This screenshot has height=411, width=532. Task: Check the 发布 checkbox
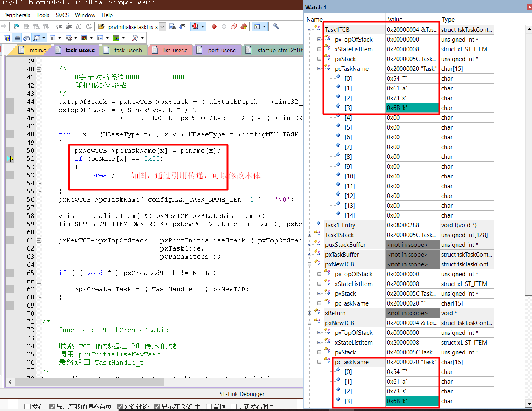[x=27, y=407]
